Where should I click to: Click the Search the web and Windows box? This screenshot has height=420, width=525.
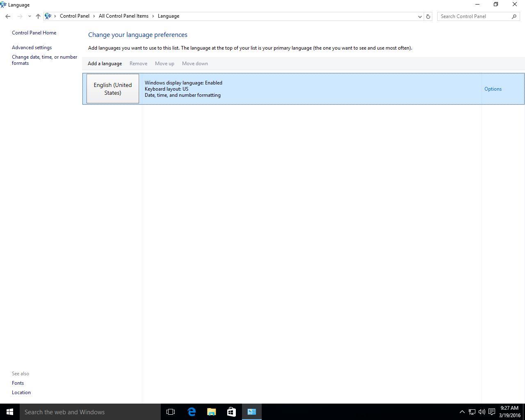point(90,412)
